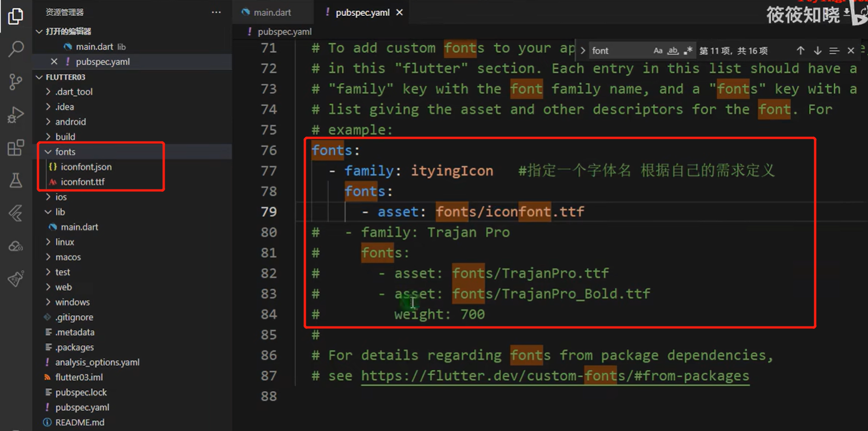The width and height of the screenshot is (868, 431).
Task: Open the flutter.dev custom-fonts link
Action: pos(555,376)
